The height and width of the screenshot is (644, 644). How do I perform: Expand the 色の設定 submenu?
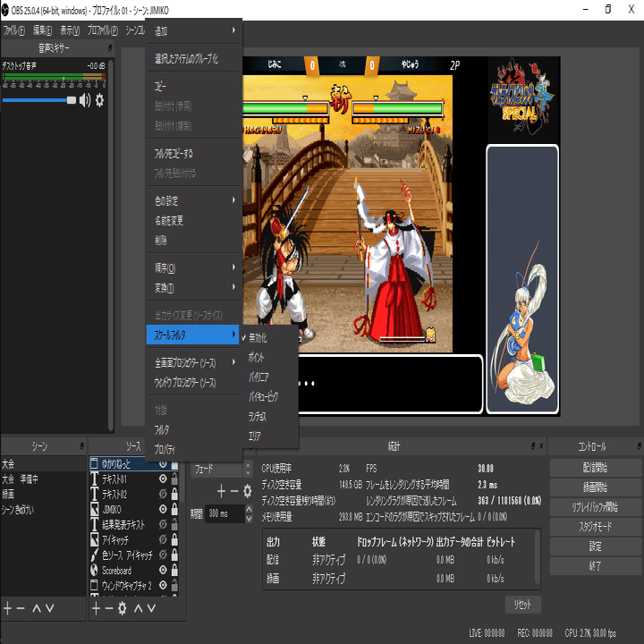point(193,200)
